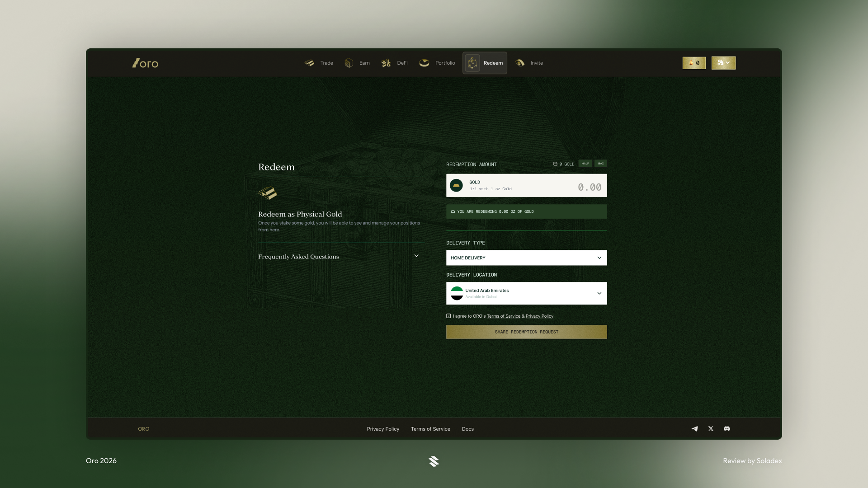Open the notifications bell showing 0
868x488 pixels.
click(x=694, y=63)
